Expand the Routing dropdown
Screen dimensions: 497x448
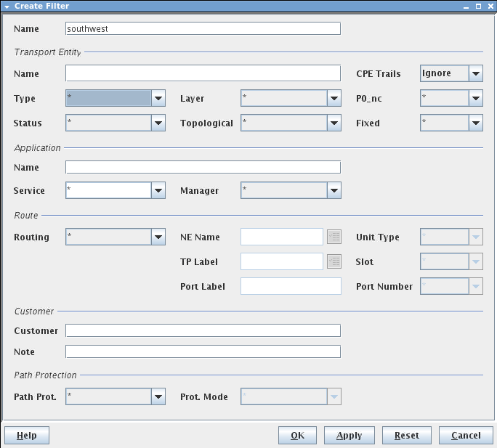(158, 237)
